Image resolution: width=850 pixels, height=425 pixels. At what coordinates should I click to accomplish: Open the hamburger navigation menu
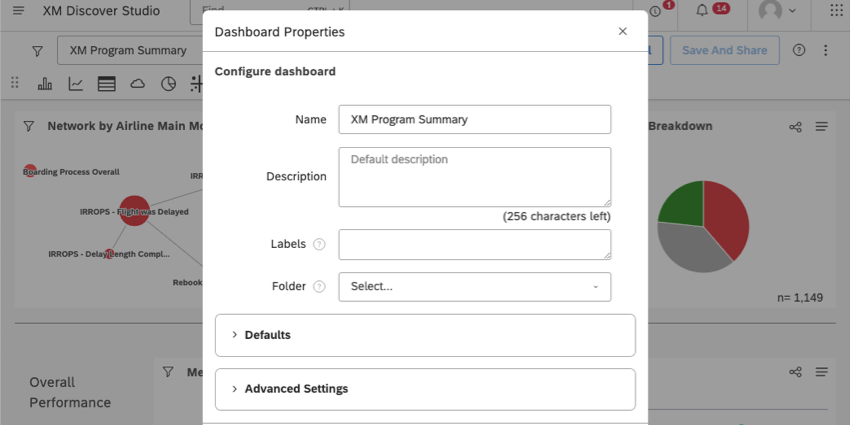(18, 11)
